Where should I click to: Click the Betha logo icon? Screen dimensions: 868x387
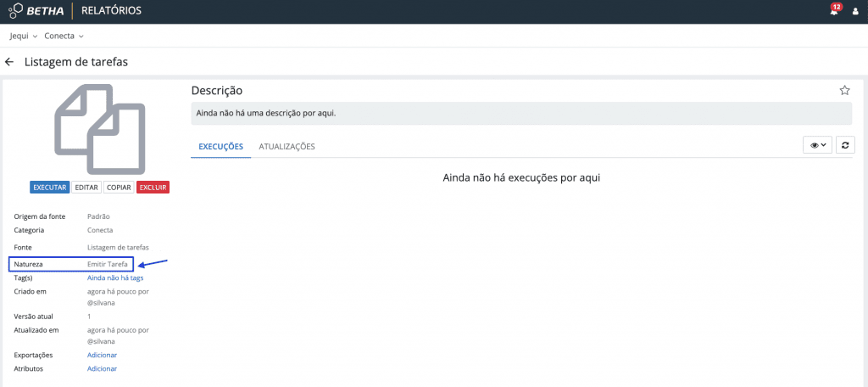pos(14,11)
